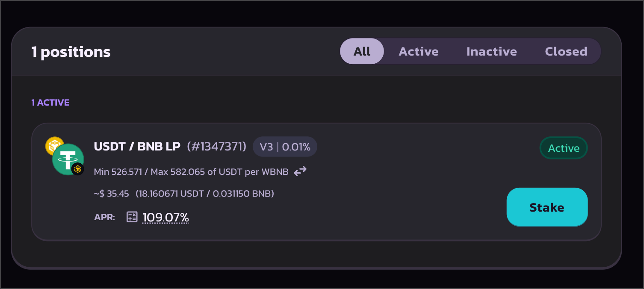
Task: Click the green USDT Tether token icon
Action: [x=66, y=158]
